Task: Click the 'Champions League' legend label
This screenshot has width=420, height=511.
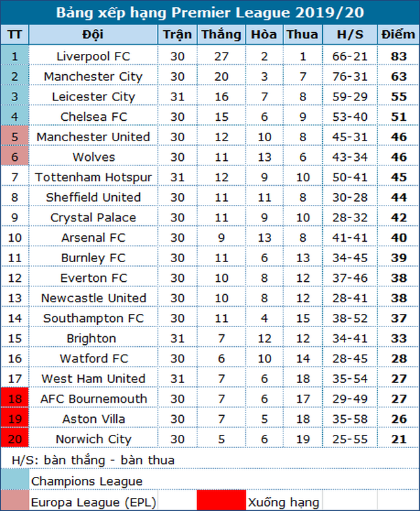Action: (87, 481)
